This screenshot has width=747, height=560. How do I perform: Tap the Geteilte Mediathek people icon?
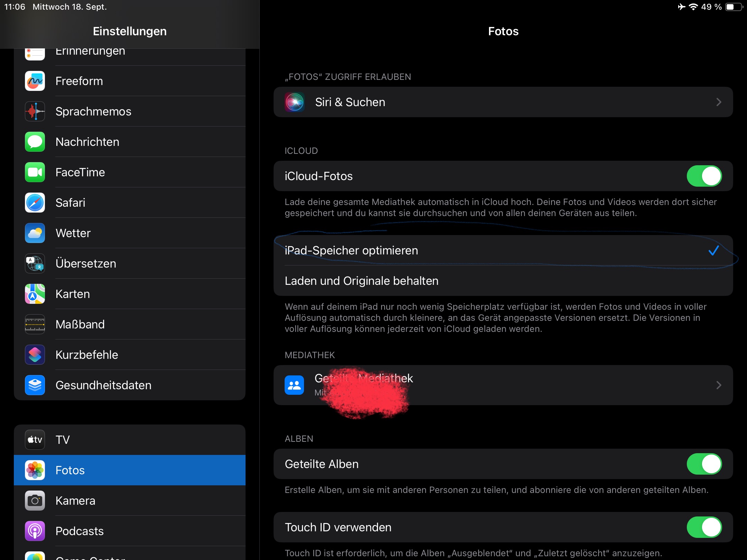[x=294, y=385]
